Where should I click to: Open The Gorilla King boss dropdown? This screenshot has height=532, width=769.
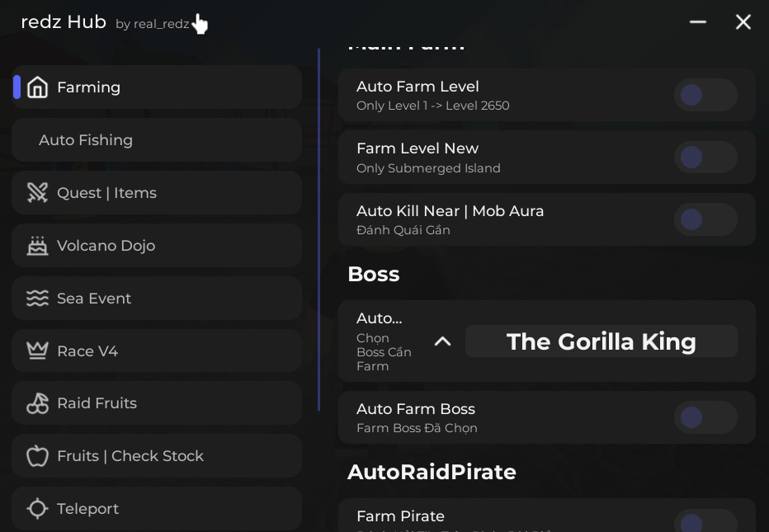(x=601, y=341)
